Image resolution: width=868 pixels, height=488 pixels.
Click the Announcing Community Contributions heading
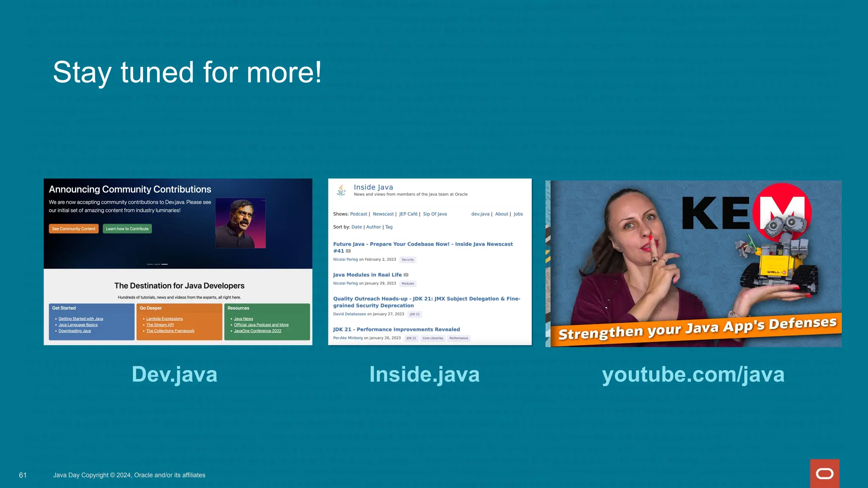(130, 189)
